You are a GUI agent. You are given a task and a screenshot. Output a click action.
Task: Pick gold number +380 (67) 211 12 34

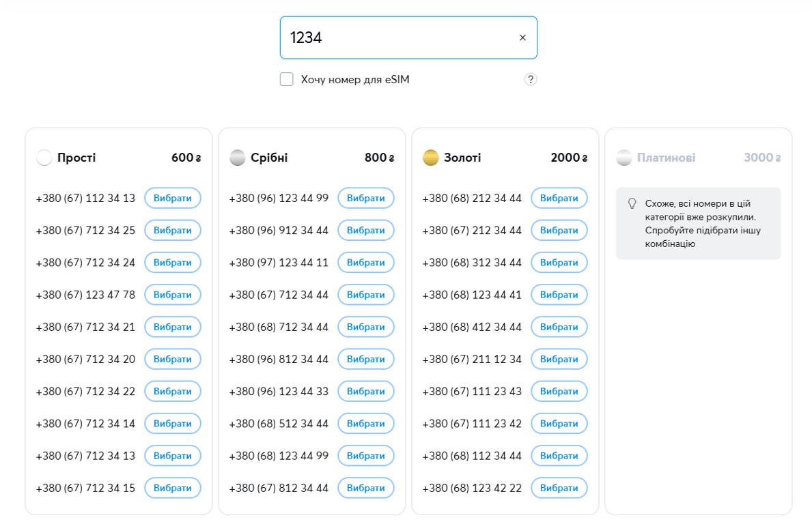coord(559,359)
